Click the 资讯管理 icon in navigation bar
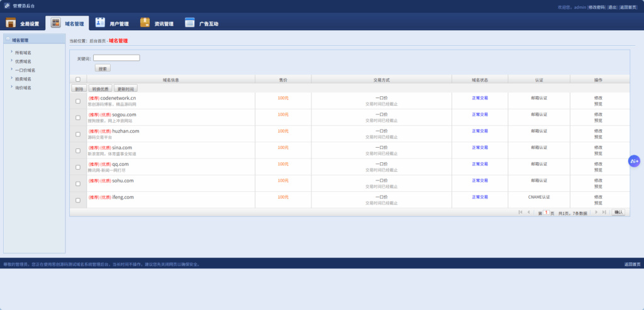 pyautogui.click(x=145, y=23)
